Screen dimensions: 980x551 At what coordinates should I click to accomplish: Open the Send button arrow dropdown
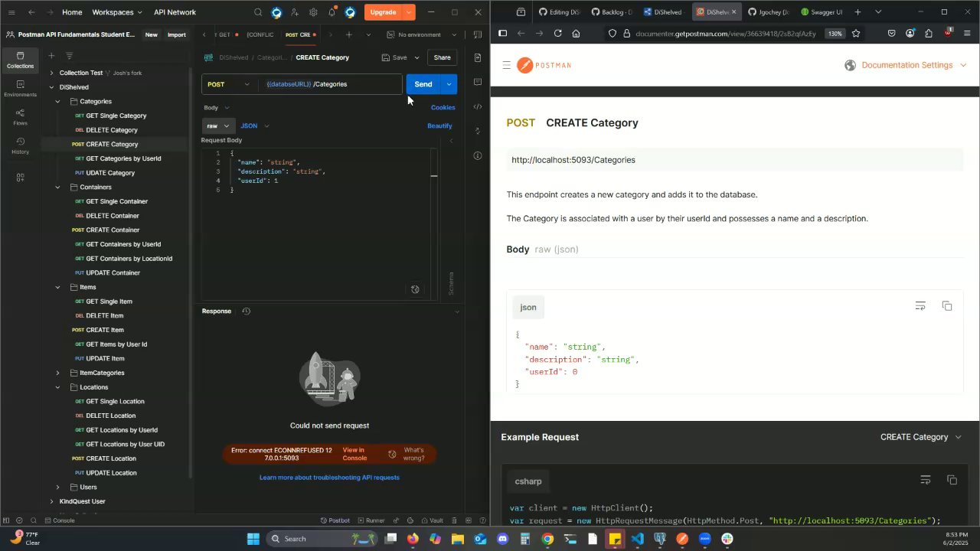[449, 84]
